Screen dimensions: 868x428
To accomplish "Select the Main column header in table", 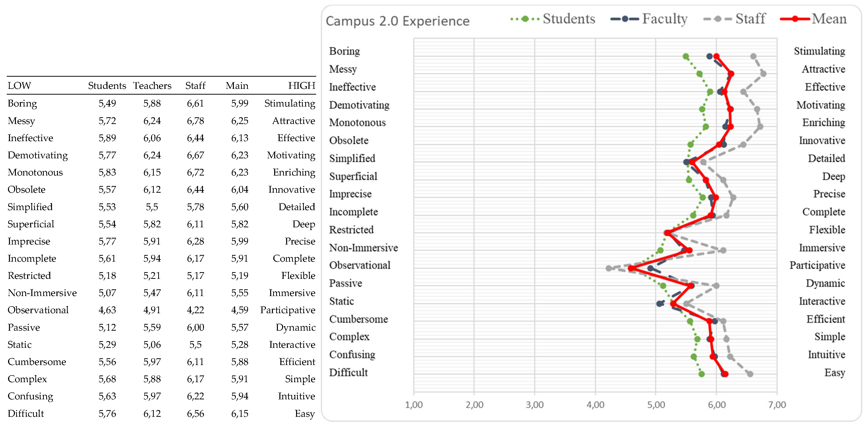I will (x=237, y=86).
